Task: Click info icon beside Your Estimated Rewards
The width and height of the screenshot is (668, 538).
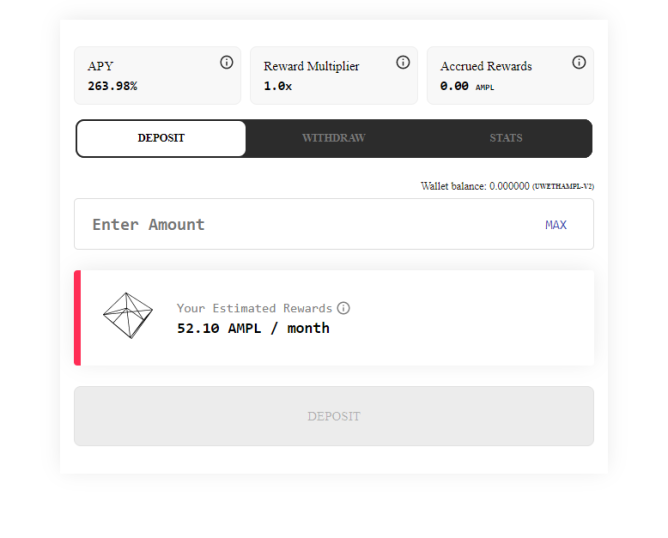Action: pos(344,308)
